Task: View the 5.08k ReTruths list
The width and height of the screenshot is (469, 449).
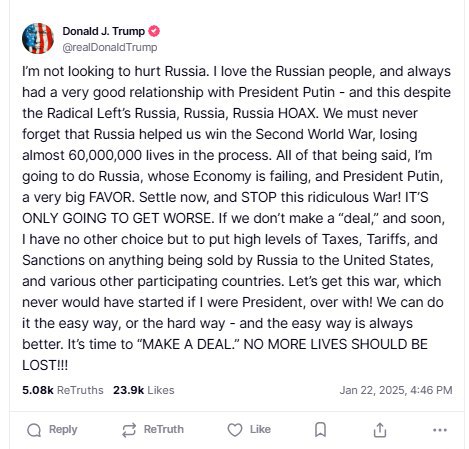Action: tap(63, 390)
